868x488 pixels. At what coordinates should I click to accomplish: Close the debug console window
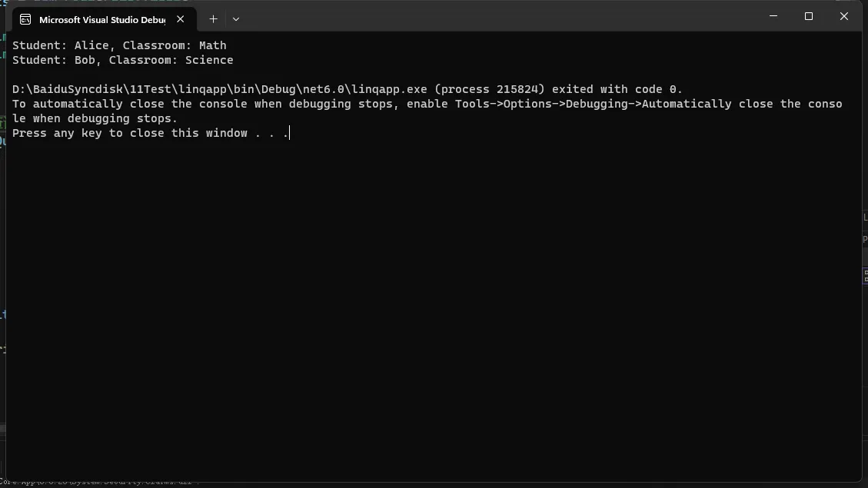pos(843,16)
